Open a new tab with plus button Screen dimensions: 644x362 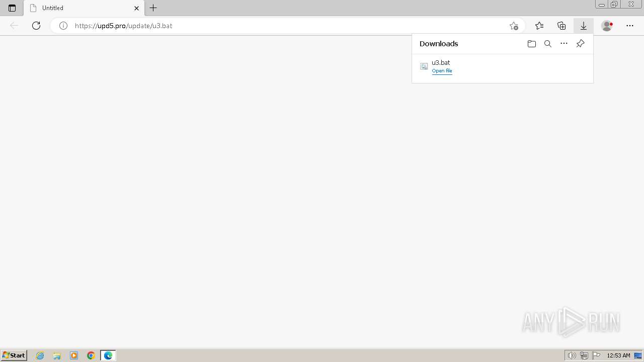coord(153,8)
